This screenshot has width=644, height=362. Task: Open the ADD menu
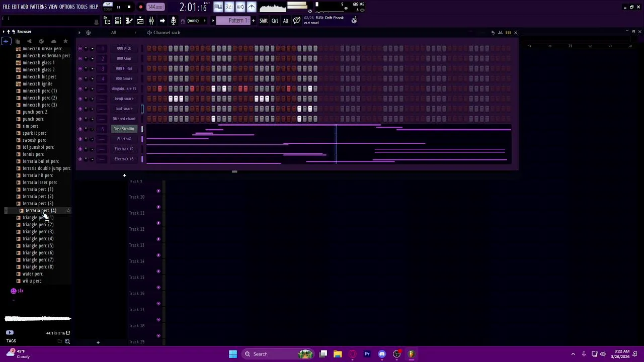click(24, 7)
